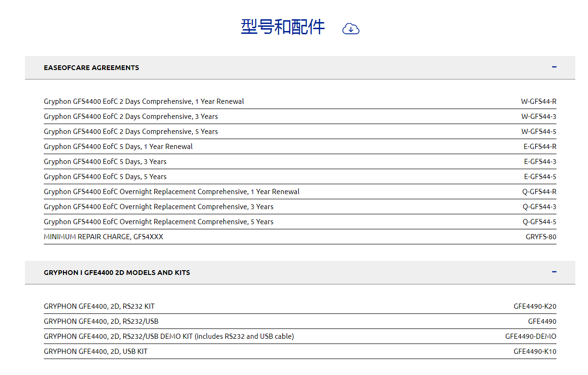
Task: Select the 2 Days Comprehensive 1 Year Renewal row
Action: (144, 102)
